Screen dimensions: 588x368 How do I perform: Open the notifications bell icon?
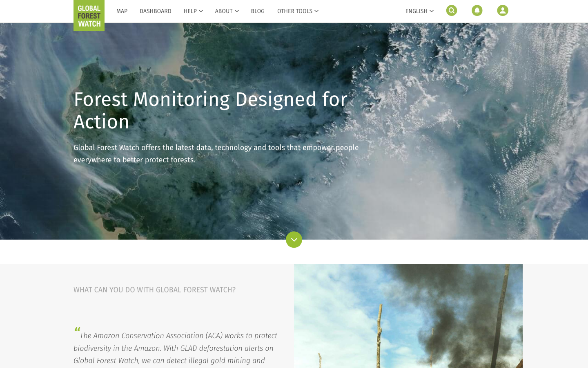(477, 11)
